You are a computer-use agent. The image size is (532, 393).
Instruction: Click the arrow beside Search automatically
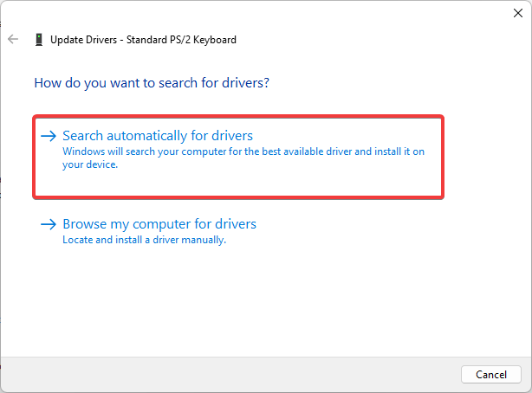pyautogui.click(x=49, y=136)
